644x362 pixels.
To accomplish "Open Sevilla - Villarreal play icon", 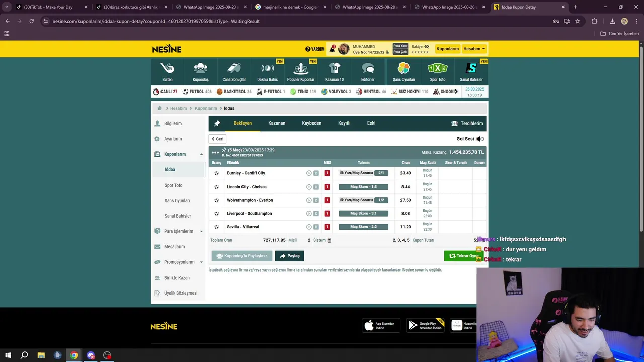I will click(309, 227).
